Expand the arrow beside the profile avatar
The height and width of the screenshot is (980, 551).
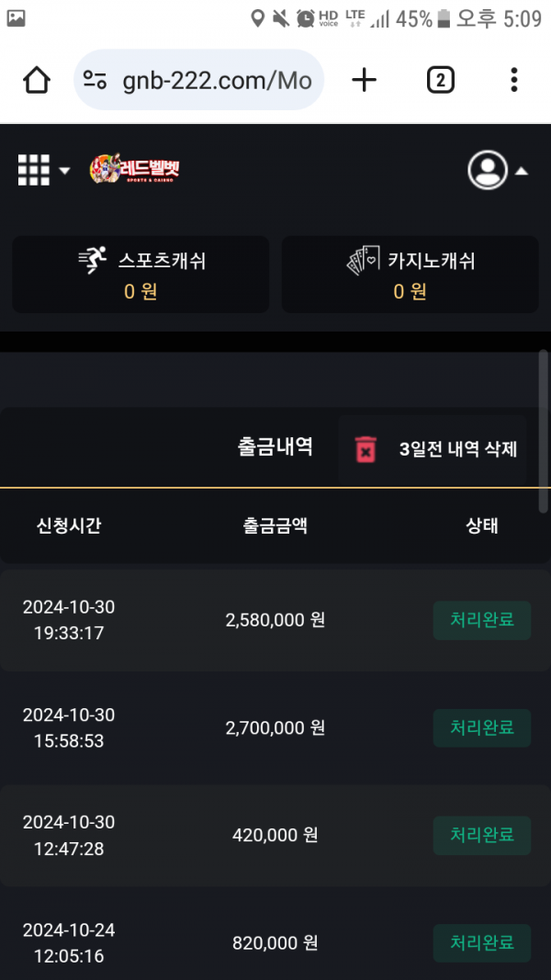pos(521,171)
